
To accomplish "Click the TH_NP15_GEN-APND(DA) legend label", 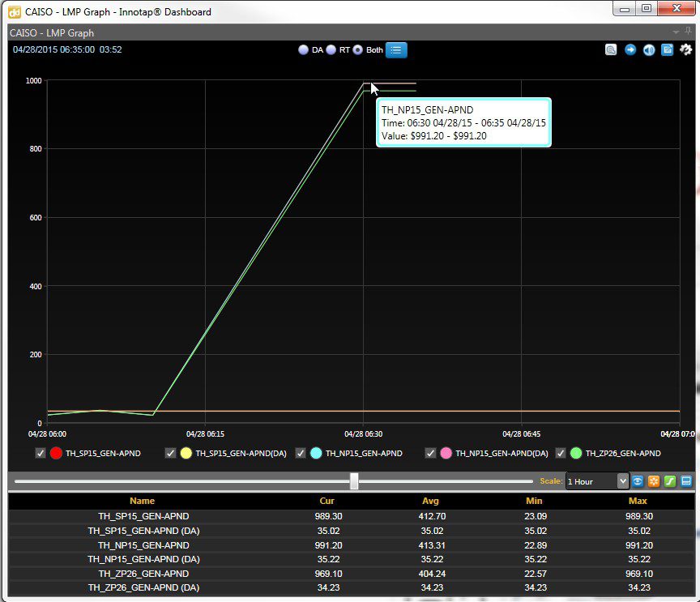I will pos(502,453).
